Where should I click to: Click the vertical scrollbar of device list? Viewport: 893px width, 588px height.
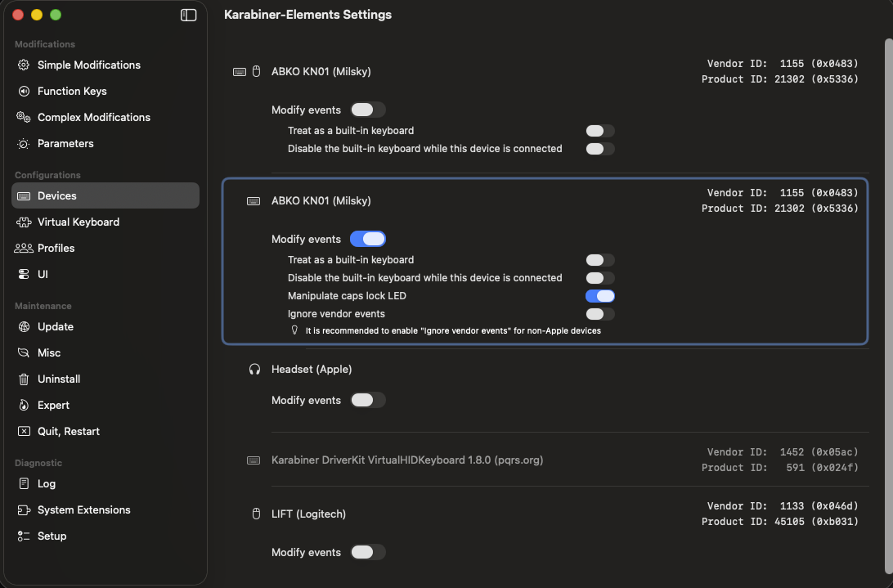888,307
